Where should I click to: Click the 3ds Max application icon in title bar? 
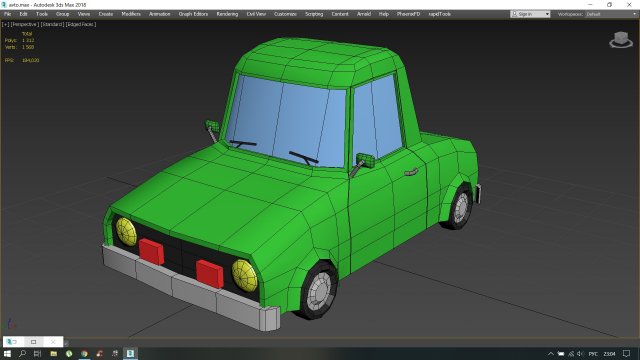(4, 4)
